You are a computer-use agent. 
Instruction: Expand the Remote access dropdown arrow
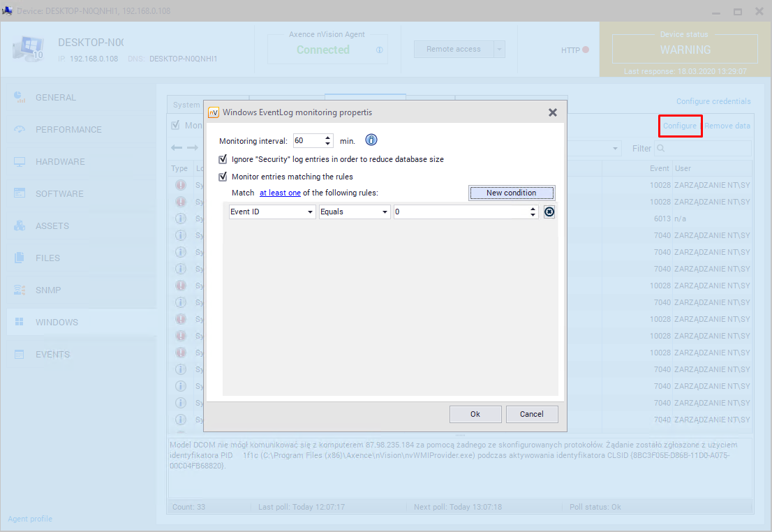[499, 50]
